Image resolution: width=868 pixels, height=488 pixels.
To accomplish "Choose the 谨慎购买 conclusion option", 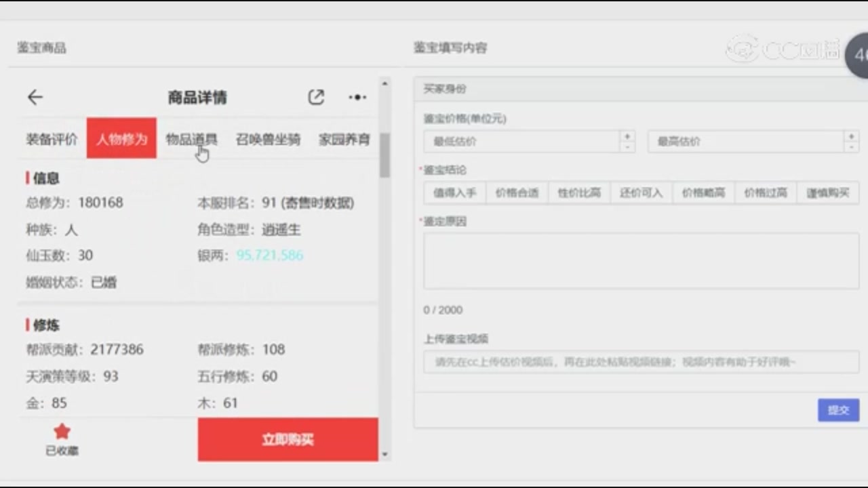I will point(828,192).
